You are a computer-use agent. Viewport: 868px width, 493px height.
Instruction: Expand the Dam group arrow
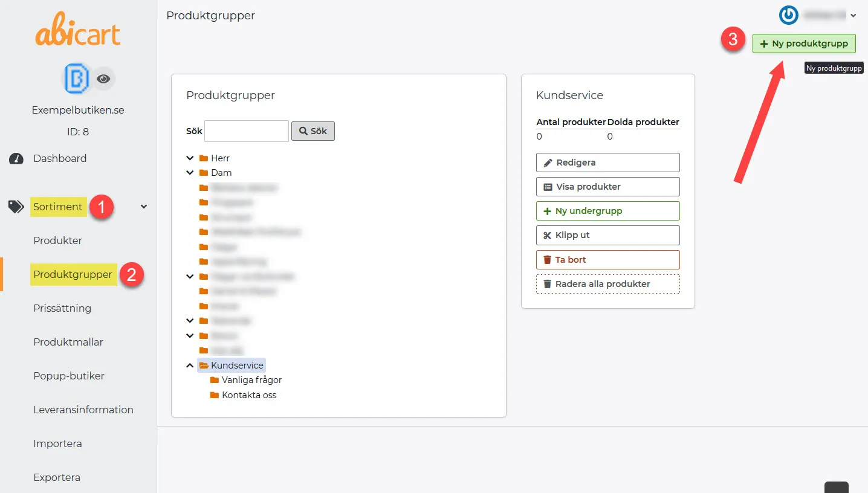(x=190, y=173)
